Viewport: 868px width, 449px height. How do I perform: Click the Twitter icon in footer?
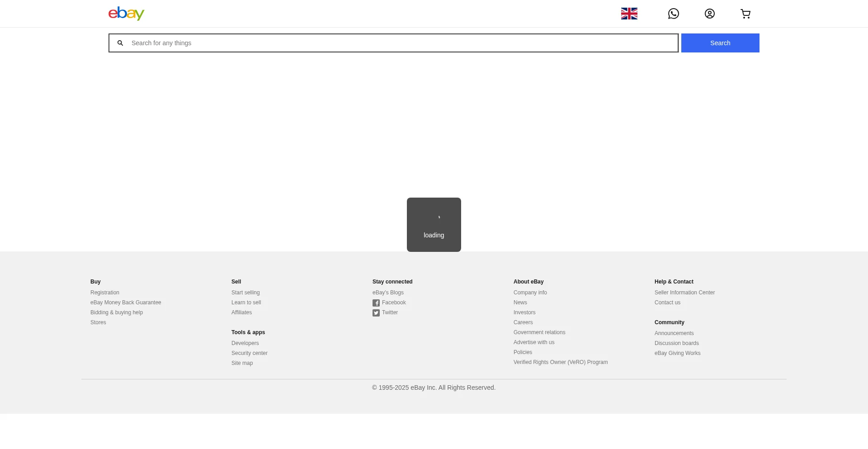(376, 313)
